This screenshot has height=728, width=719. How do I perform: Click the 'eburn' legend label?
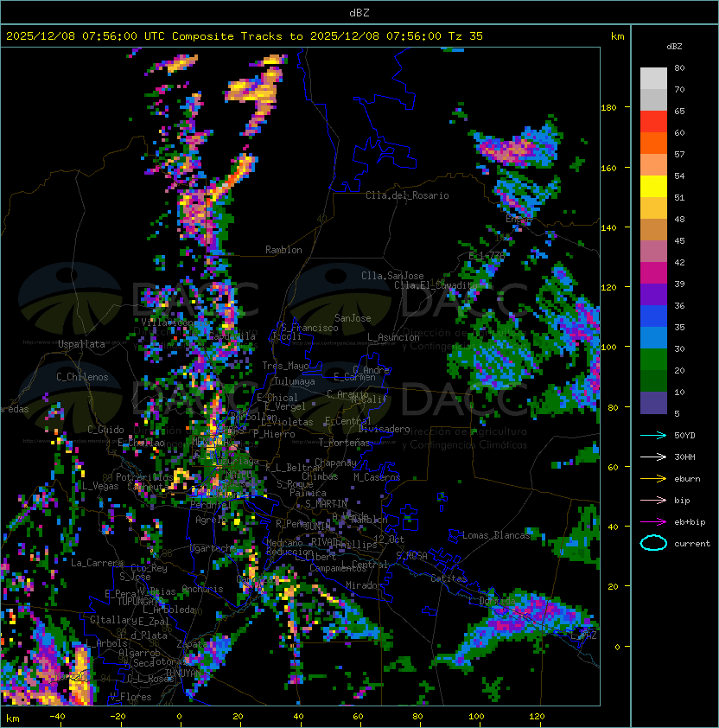pos(687,479)
